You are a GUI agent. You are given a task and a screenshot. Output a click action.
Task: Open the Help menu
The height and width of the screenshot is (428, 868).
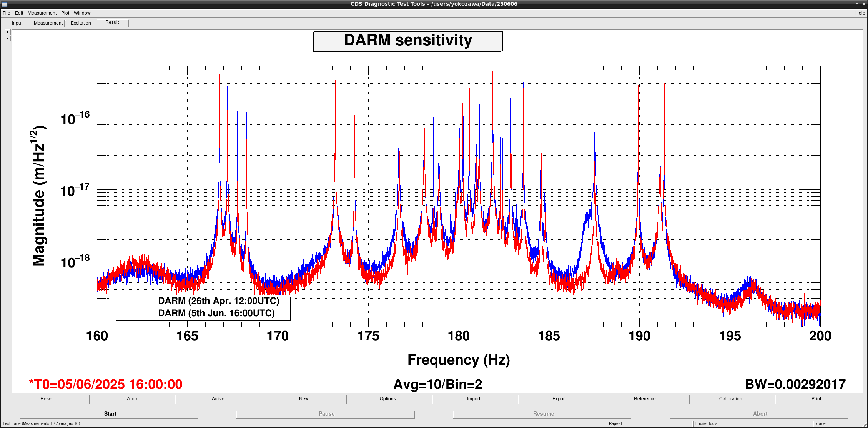[x=860, y=13]
